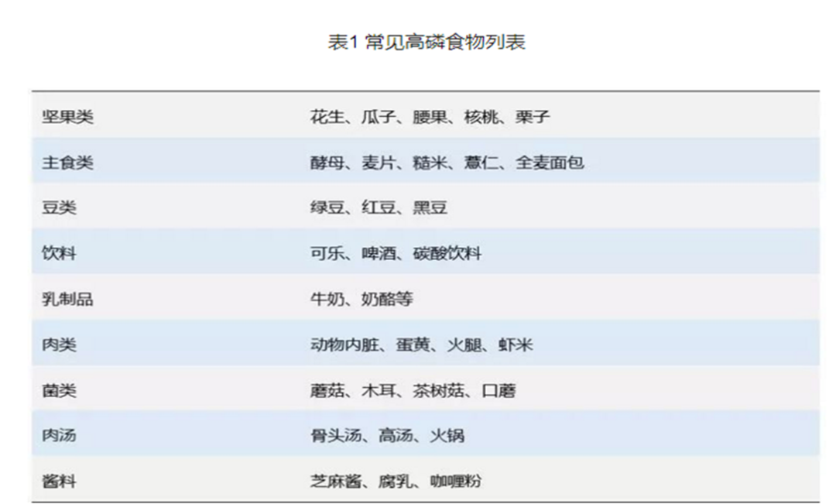Click the table title 表1 常见高磷食物列表
The height and width of the screenshot is (504, 836).
[427, 42]
